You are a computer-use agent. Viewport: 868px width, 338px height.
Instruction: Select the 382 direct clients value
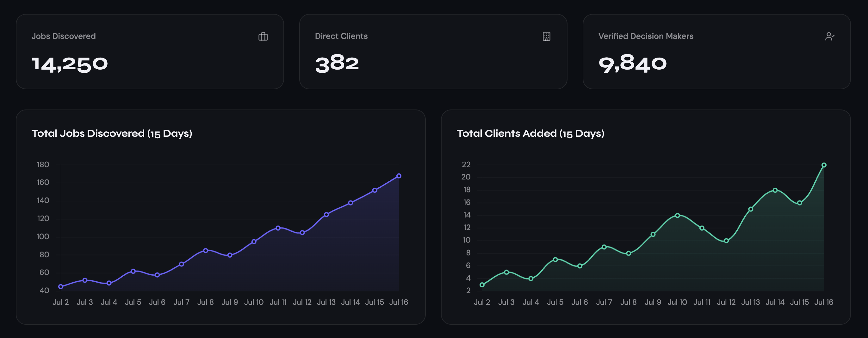337,64
